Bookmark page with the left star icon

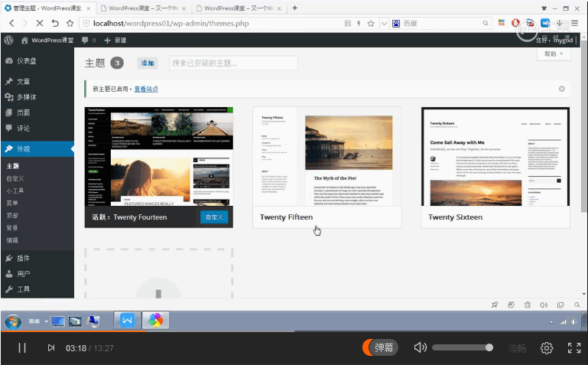[x=70, y=23]
